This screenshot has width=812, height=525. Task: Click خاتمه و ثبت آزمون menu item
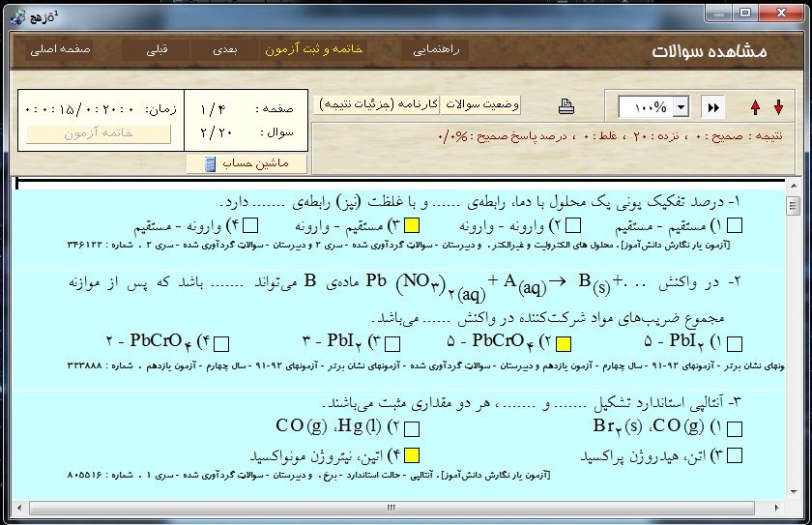(x=314, y=49)
